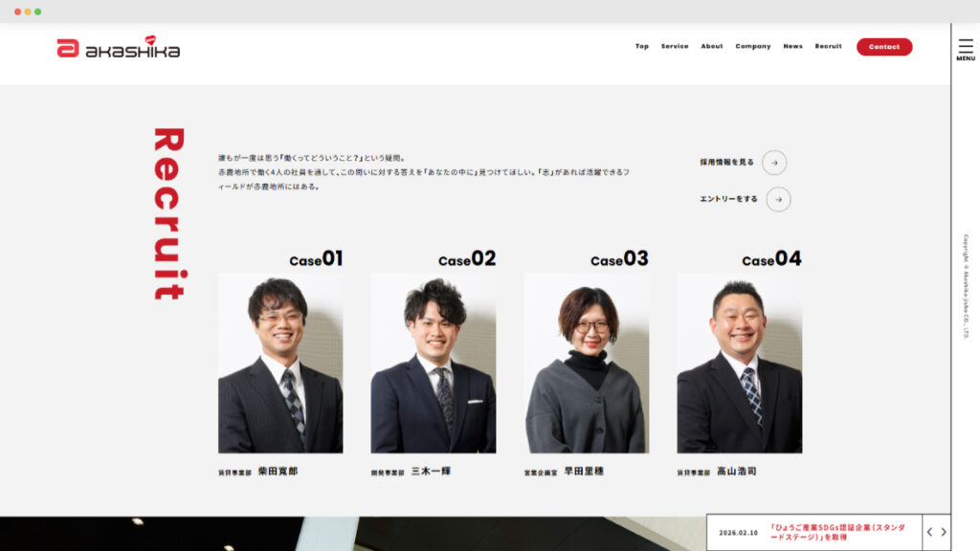Open the 採用情報を見る text link
980x551 pixels.
point(726,163)
